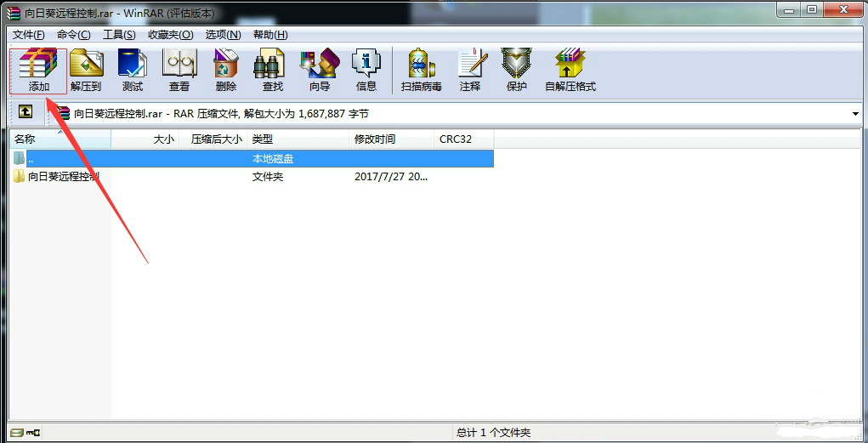Screen dimensions: 868x443
Task: Go up one folder level button
Action: point(26,112)
